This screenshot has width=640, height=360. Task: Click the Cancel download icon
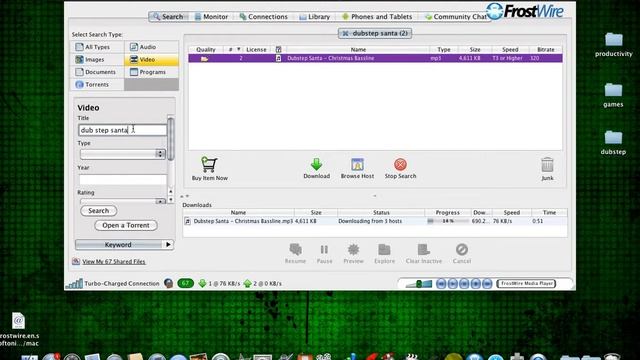(462, 249)
